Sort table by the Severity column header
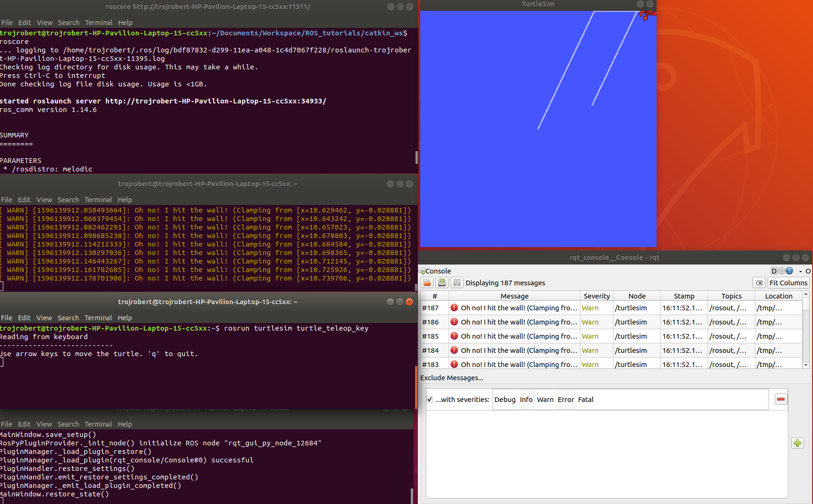The image size is (813, 504). tap(597, 296)
